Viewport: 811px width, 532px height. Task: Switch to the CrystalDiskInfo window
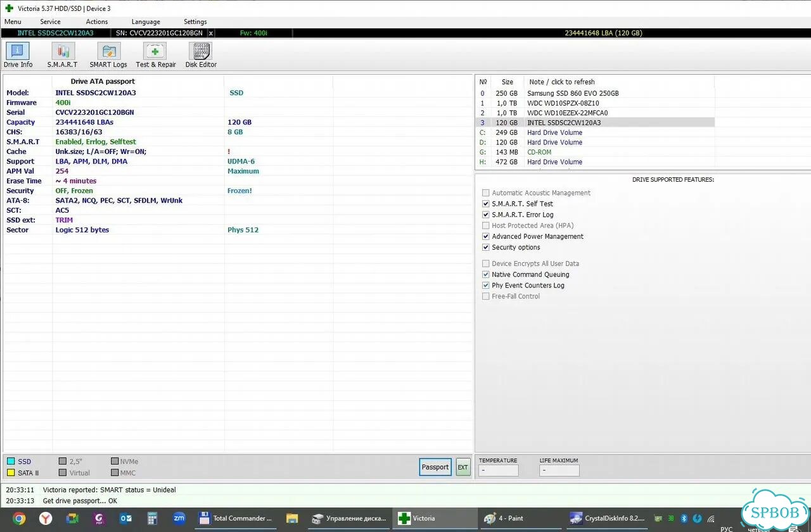point(608,518)
